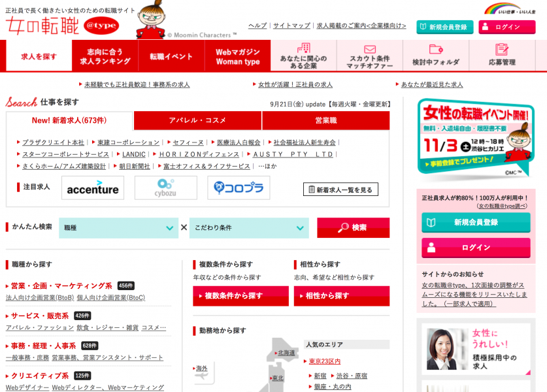Screen dimensions: 547x392
Task: Open the 職種 dropdown in かんたん検索
Action: pyautogui.click(x=118, y=228)
